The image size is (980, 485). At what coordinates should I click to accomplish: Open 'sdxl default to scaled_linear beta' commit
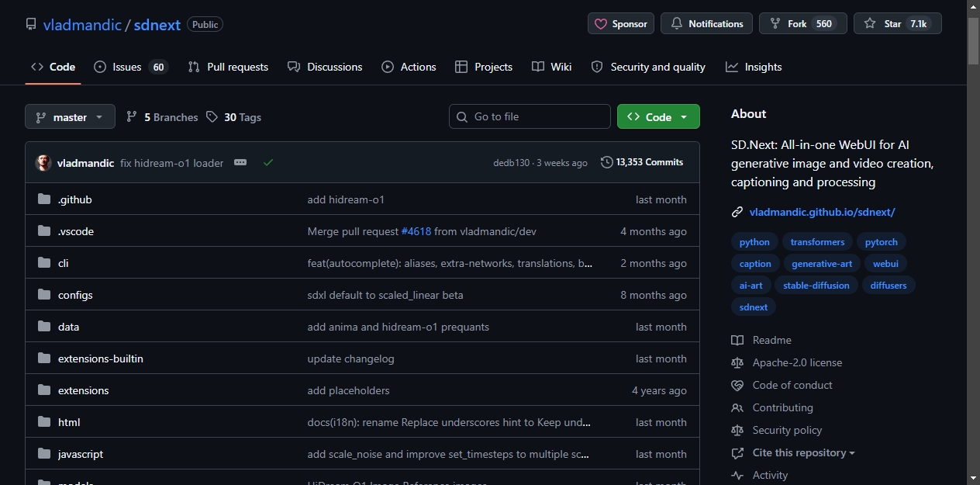point(385,295)
